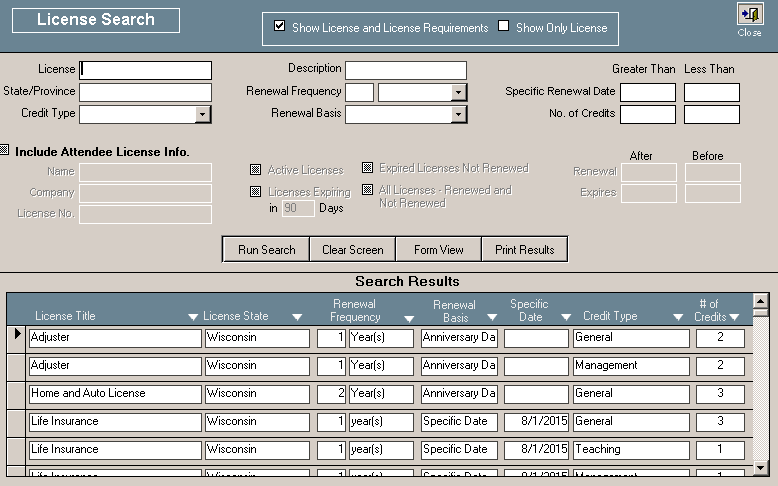Click Teaching row's 8/1/2015 date cell

pyautogui.click(x=536, y=450)
